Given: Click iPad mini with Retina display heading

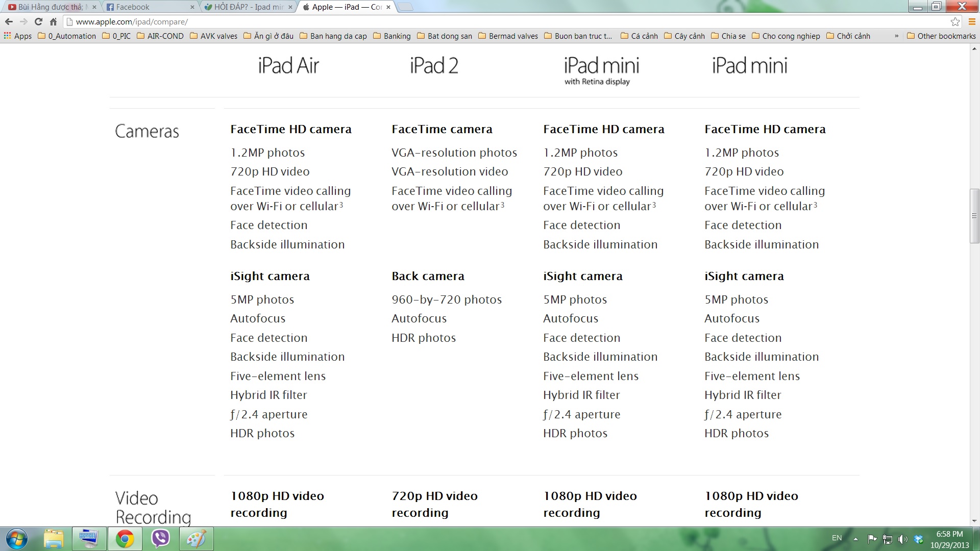Looking at the screenshot, I should [x=601, y=70].
